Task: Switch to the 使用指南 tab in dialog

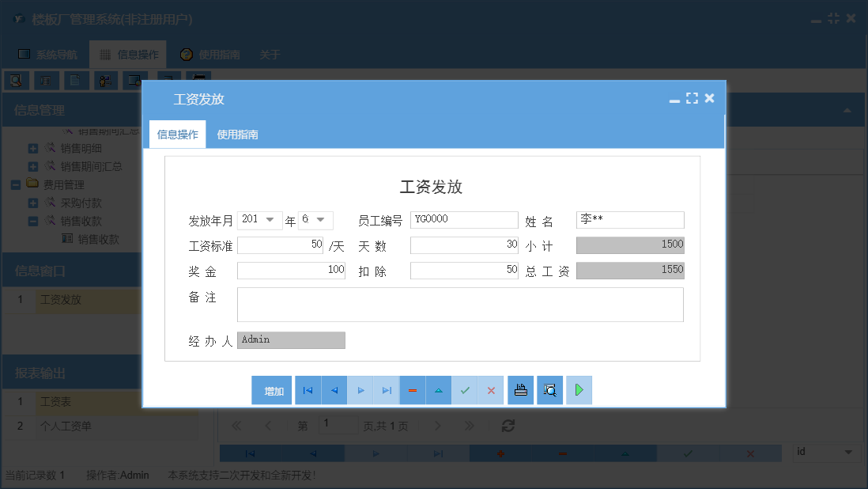Action: (x=237, y=135)
